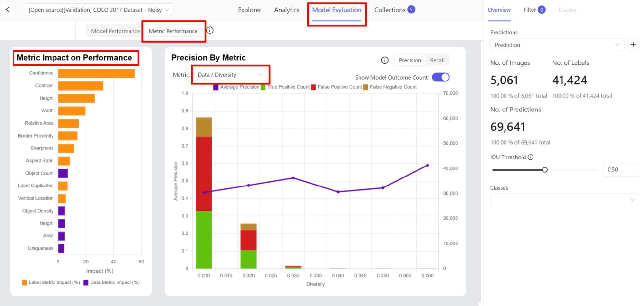The image size is (644, 306).
Task: Click the IOU threshold value field
Action: tap(620, 170)
